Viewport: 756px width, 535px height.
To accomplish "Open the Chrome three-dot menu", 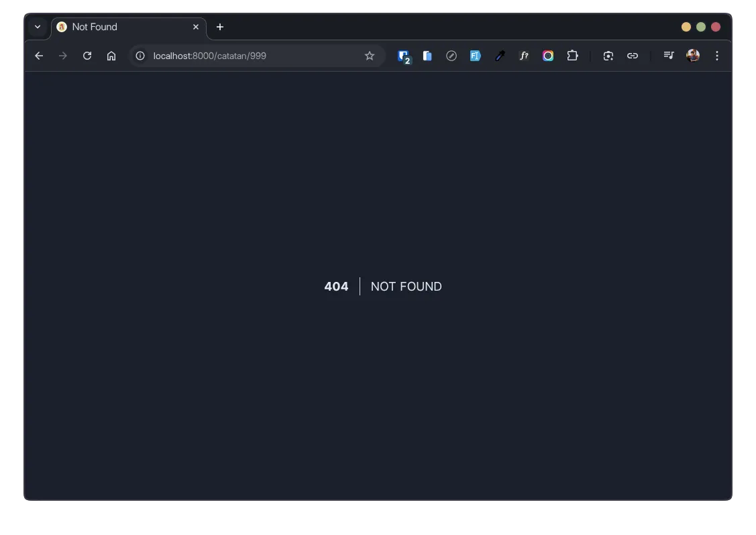I will click(x=717, y=56).
